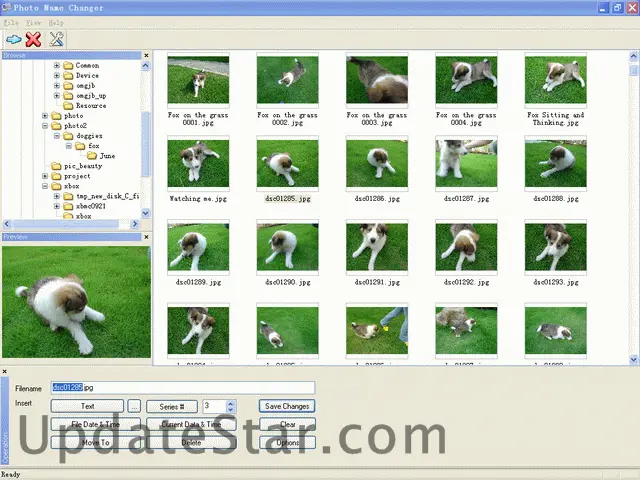Viewport: 640px width, 480px height.
Task: Select thumbnail dsc01285.jpg
Action: [287, 163]
